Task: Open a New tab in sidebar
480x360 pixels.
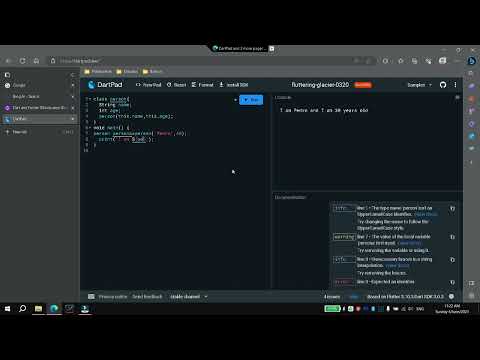Action: pyautogui.click(x=39, y=132)
